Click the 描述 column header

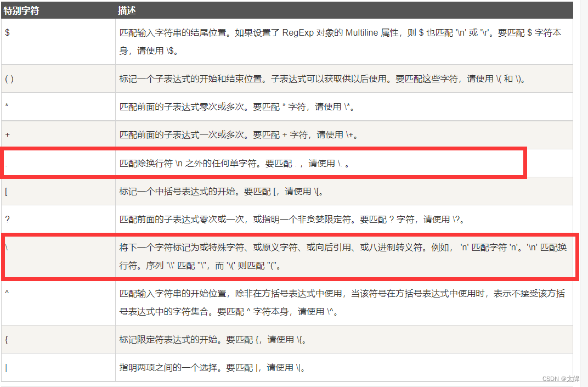344,10
